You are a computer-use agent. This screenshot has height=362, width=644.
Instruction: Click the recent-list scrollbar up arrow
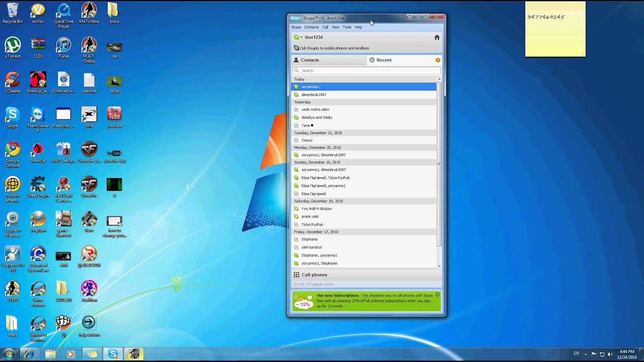pos(439,79)
